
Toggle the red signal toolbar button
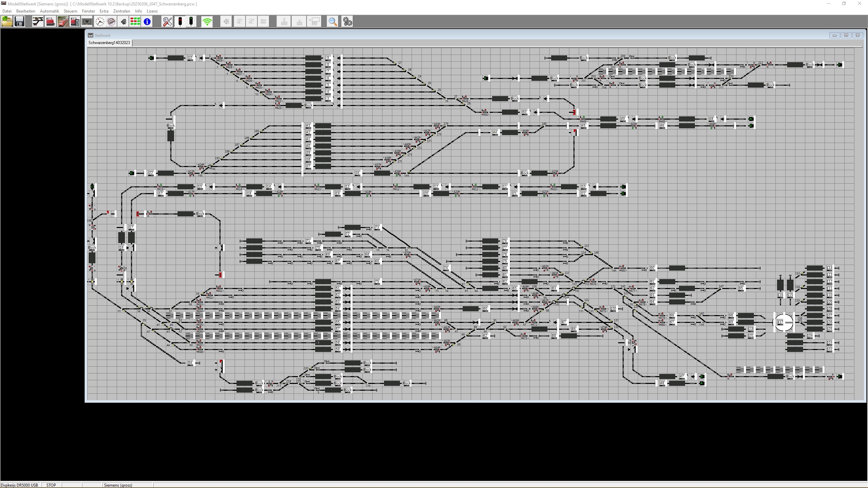pos(180,21)
